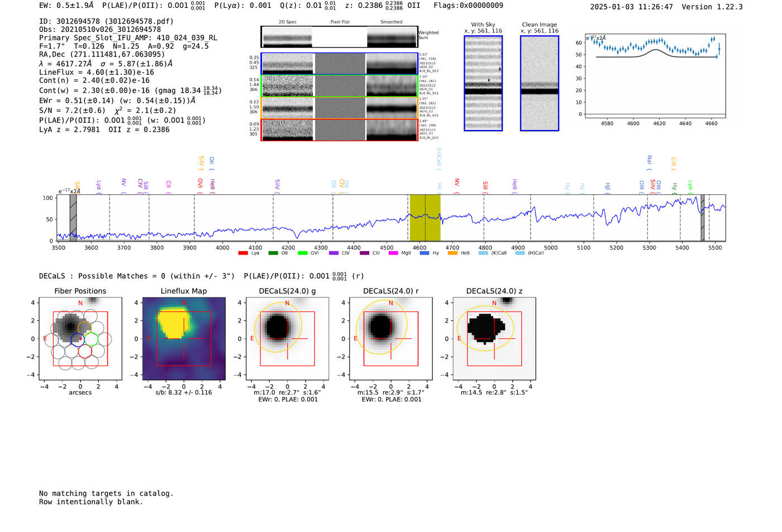This screenshot has height=532, width=782.
Task: Click the light blue (K)CaII legend swatch
Action: pyautogui.click(x=483, y=253)
